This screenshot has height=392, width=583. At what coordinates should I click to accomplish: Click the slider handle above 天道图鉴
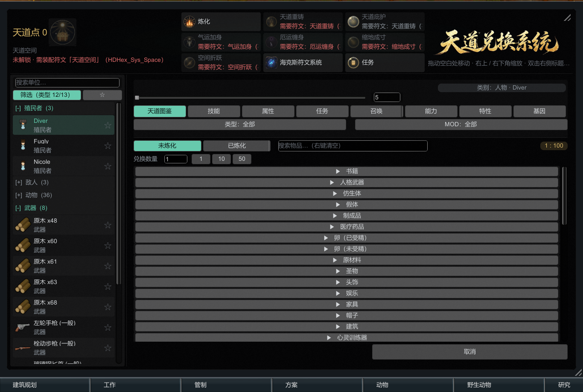(137, 98)
